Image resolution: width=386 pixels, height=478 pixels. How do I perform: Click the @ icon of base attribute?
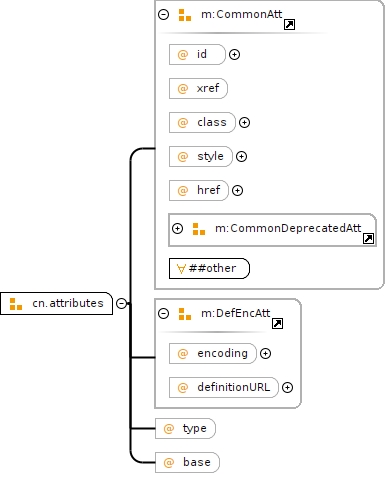pyautogui.click(x=169, y=463)
